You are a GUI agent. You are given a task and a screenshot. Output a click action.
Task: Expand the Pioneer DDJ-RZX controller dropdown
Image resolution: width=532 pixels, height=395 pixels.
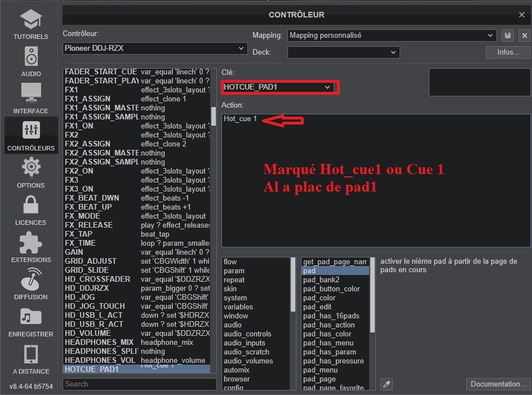(x=155, y=48)
